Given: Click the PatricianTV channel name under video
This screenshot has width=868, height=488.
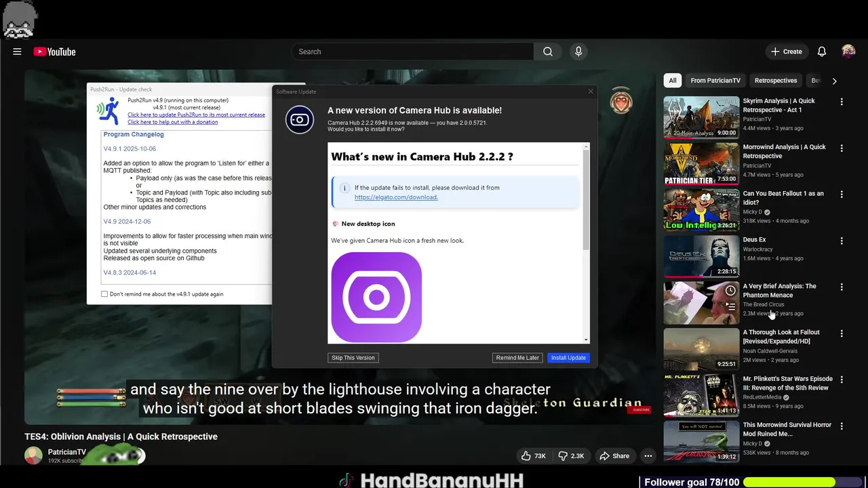Looking at the screenshot, I should pyautogui.click(x=67, y=452).
